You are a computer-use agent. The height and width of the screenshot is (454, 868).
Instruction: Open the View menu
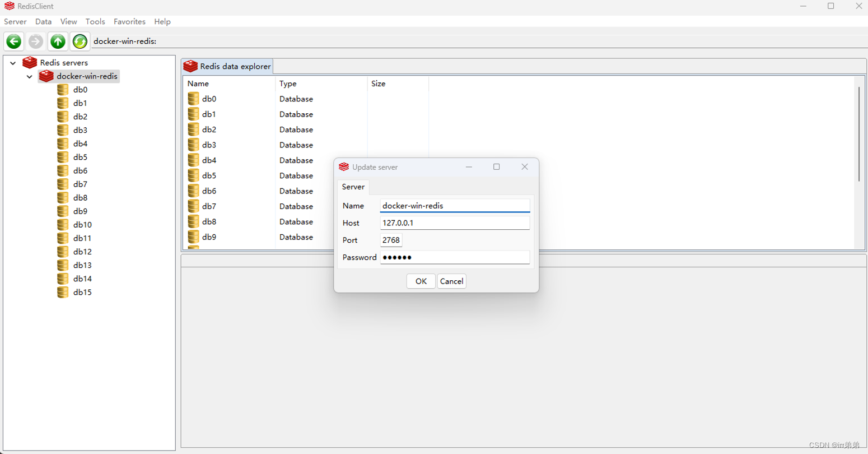68,21
